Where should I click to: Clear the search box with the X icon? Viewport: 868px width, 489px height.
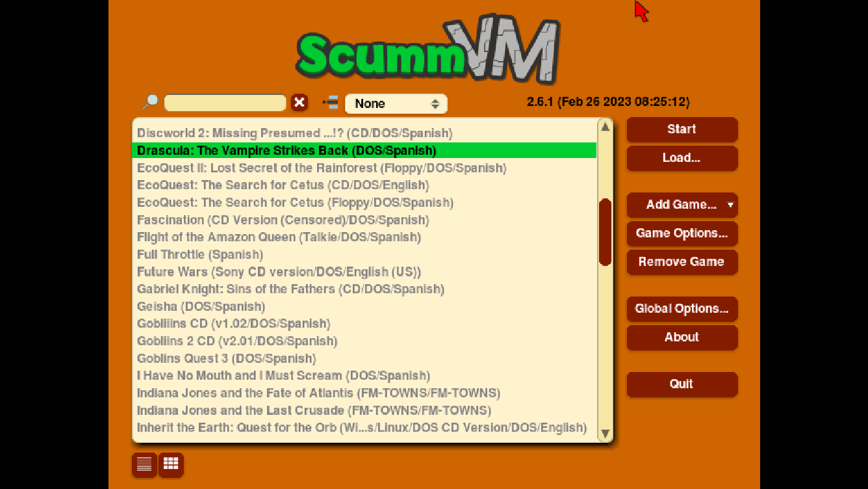(x=299, y=102)
